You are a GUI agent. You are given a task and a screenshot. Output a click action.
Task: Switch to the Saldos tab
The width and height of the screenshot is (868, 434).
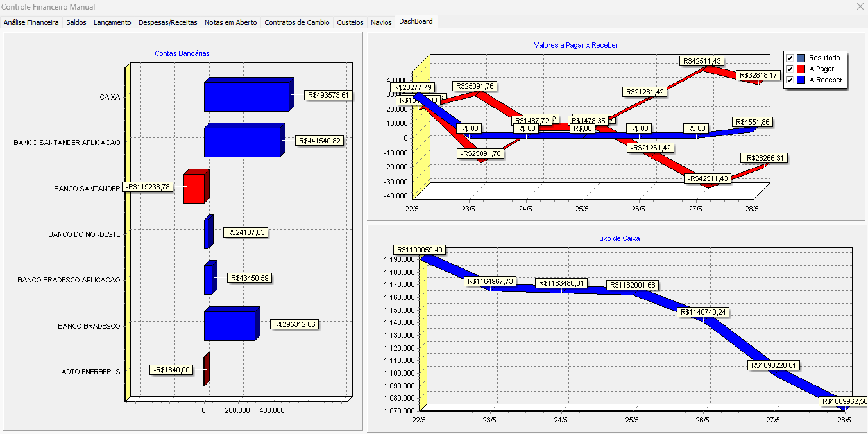pyautogui.click(x=76, y=22)
